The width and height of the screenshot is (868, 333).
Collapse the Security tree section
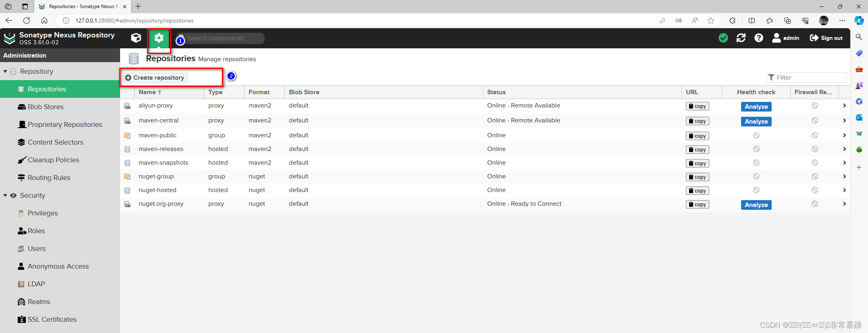point(5,195)
